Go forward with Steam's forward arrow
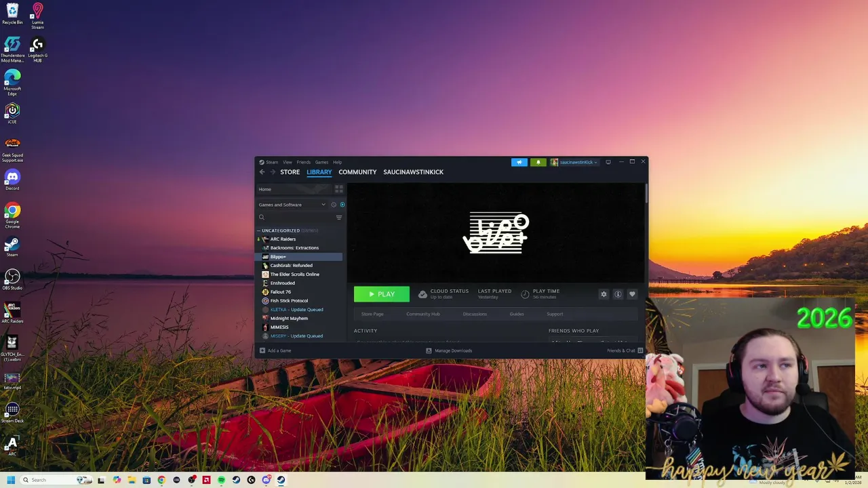868x488 pixels. coord(273,172)
